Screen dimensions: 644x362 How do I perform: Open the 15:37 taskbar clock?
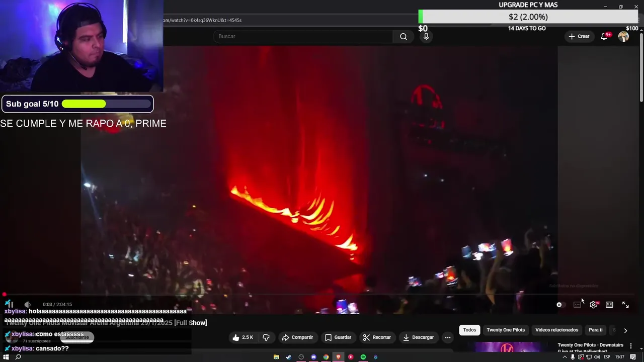(620, 357)
